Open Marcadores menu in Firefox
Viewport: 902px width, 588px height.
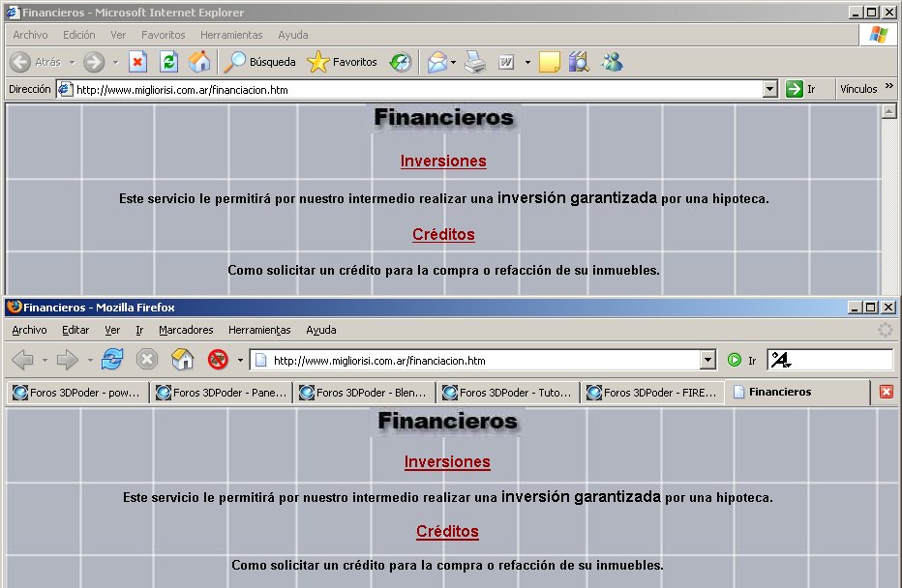[x=186, y=330]
